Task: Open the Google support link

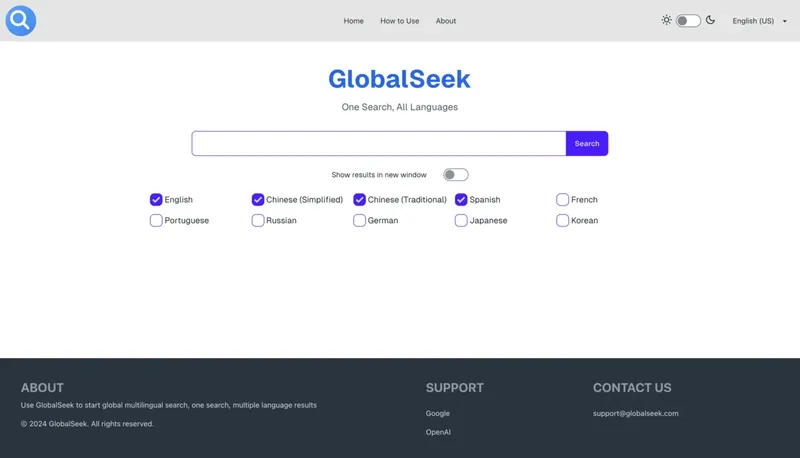Action: [x=437, y=413]
